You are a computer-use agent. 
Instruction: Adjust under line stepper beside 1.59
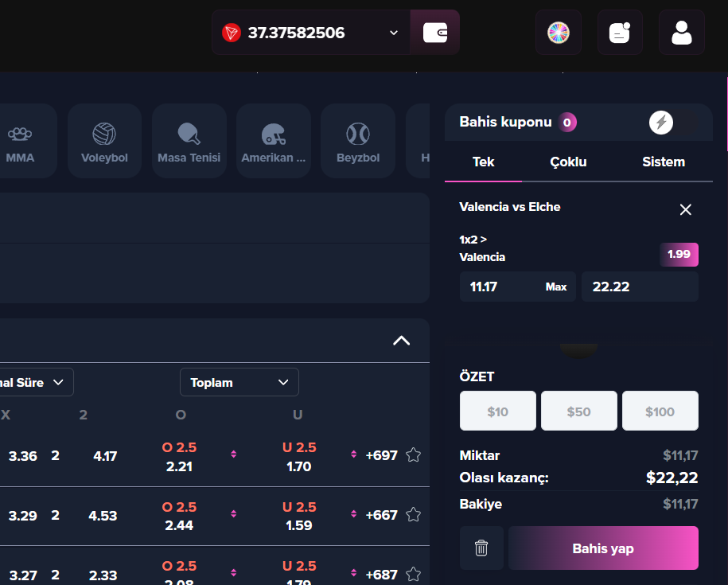click(x=354, y=513)
